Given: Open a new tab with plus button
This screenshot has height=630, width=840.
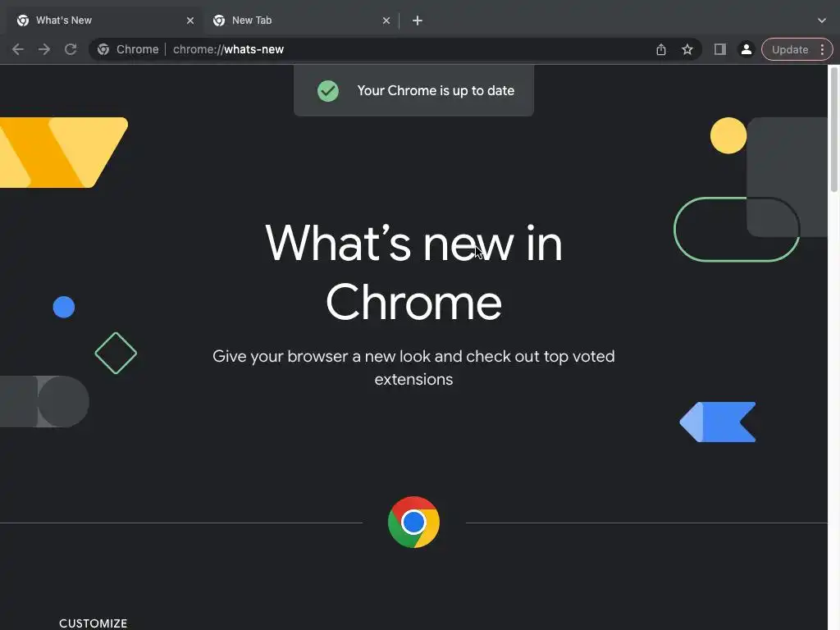Looking at the screenshot, I should point(418,21).
